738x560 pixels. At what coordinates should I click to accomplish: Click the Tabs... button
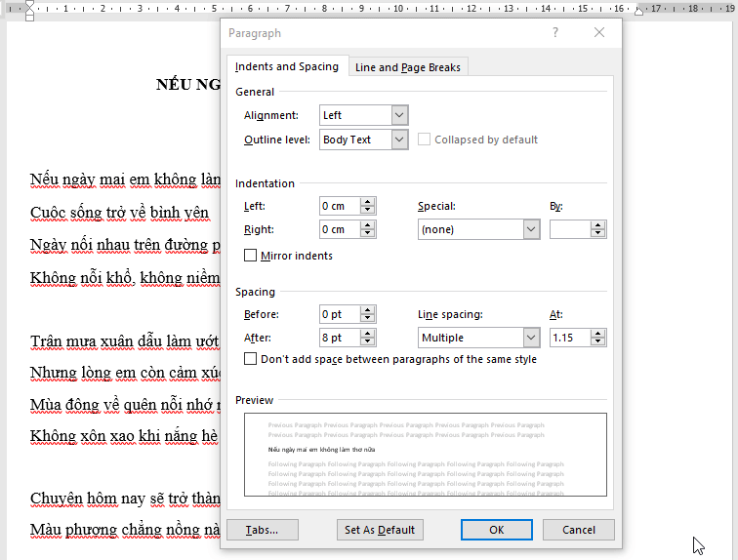click(x=263, y=530)
